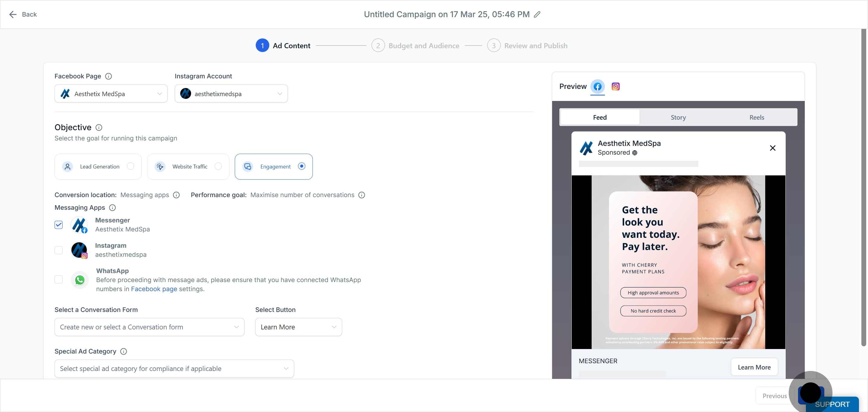Show Facebook preview icon
Screen dimensions: 868x412
point(597,86)
